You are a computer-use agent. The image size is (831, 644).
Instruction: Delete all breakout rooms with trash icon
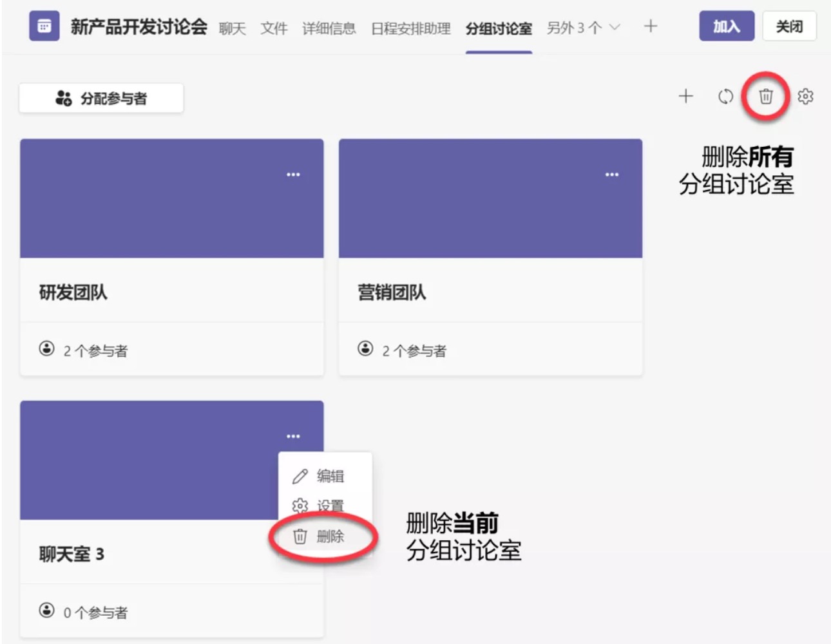765,97
